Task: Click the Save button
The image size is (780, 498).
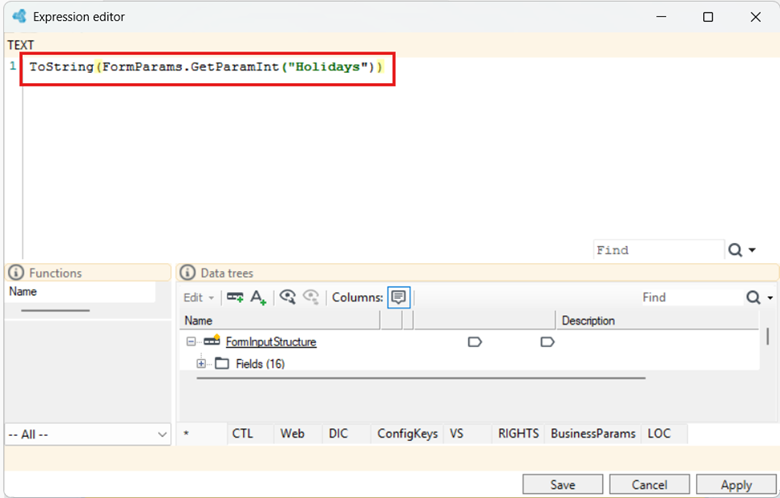Action: click(563, 484)
